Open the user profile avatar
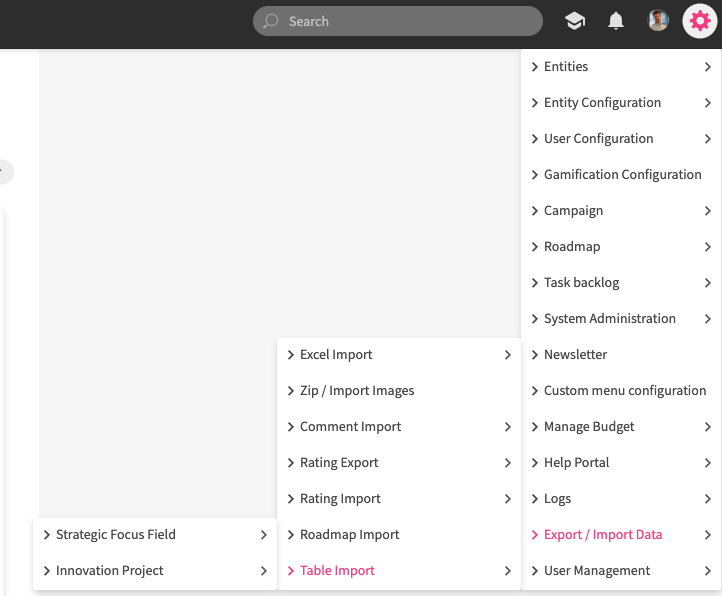Image resolution: width=722 pixels, height=596 pixels. [x=658, y=21]
